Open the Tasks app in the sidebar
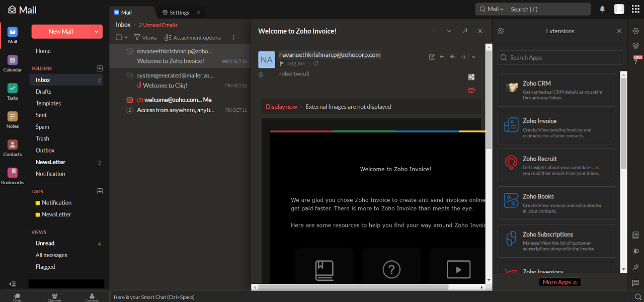 13,92
